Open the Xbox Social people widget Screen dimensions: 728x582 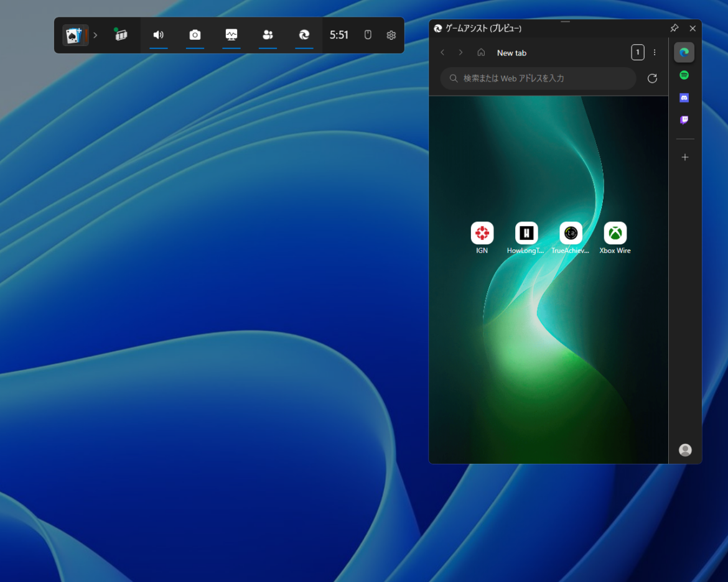(x=268, y=35)
